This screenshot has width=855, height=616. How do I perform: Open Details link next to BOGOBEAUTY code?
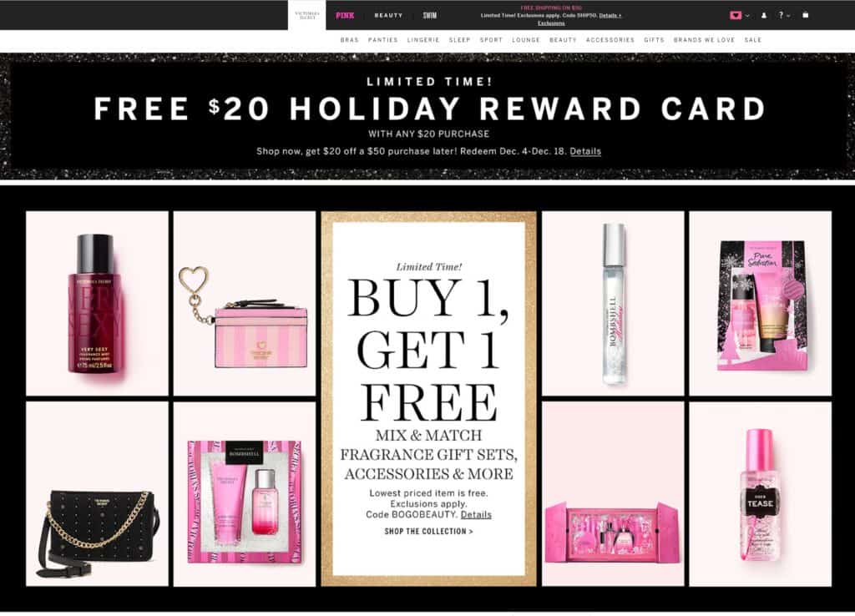[476, 515]
